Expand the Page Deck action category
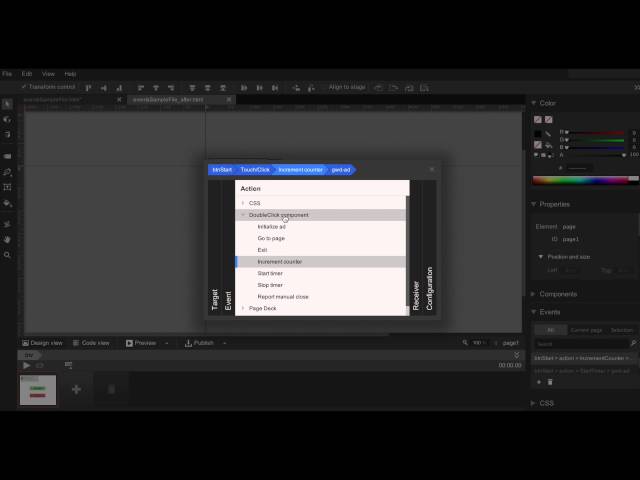The height and width of the screenshot is (480, 640). point(243,308)
